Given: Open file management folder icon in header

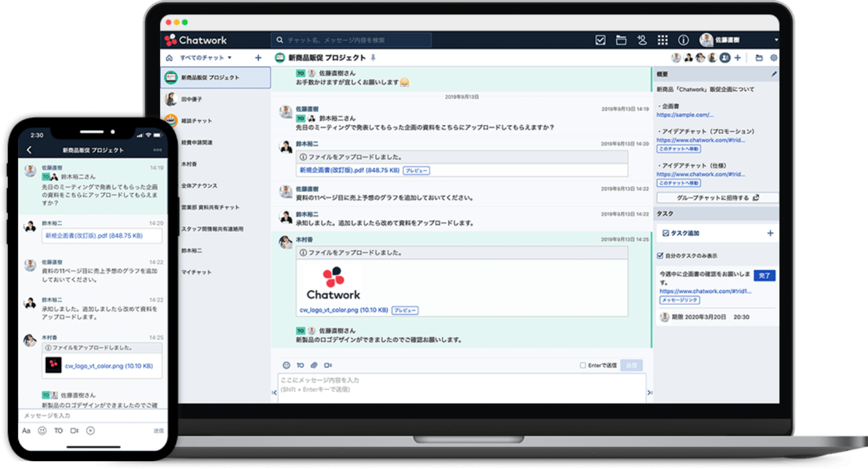Looking at the screenshot, I should (621, 40).
